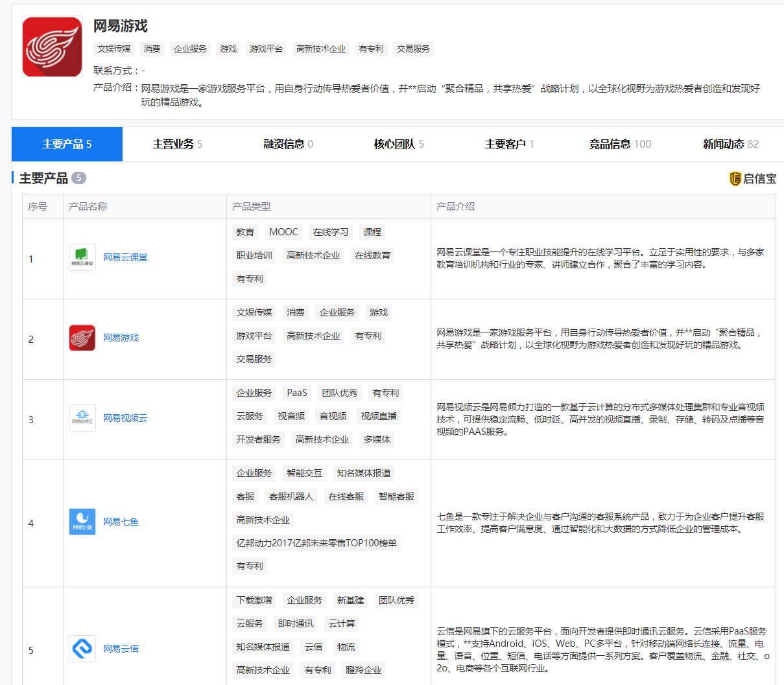Open the 新闻动态 tab

pyautogui.click(x=731, y=144)
